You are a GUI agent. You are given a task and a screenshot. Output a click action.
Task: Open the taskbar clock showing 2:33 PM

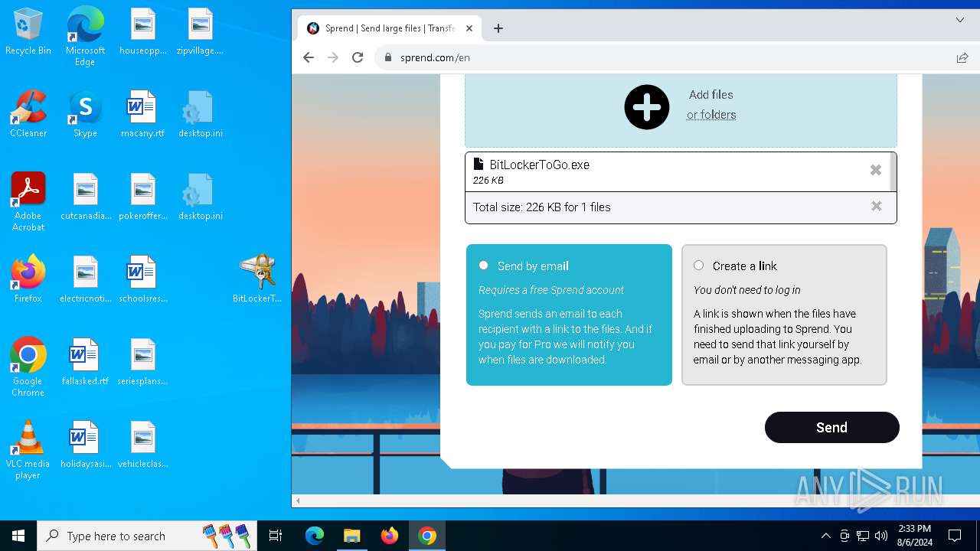[913, 536]
